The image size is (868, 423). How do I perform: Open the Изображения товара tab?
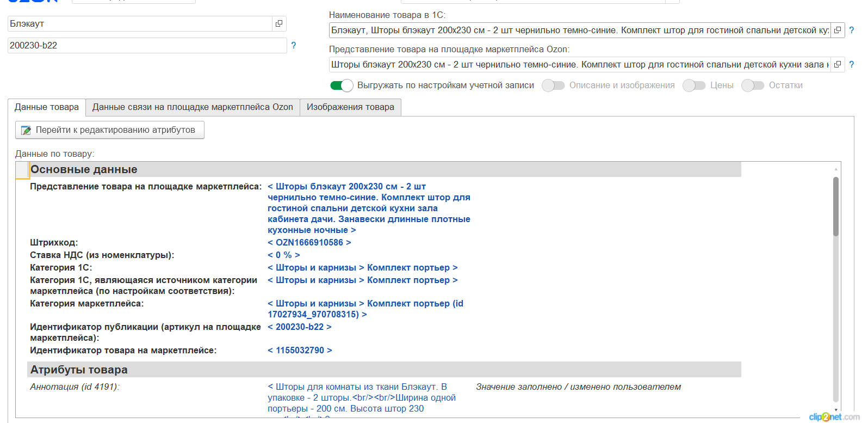[350, 107]
